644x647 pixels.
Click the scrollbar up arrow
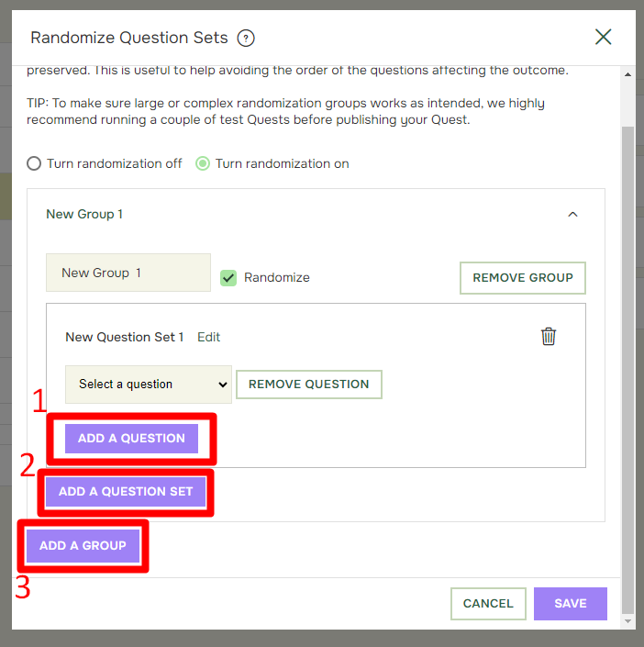627,74
